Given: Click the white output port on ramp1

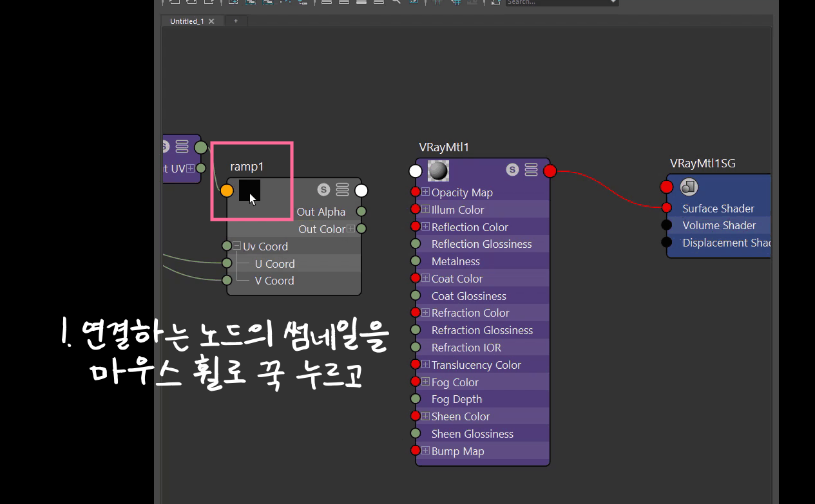Looking at the screenshot, I should (x=361, y=191).
